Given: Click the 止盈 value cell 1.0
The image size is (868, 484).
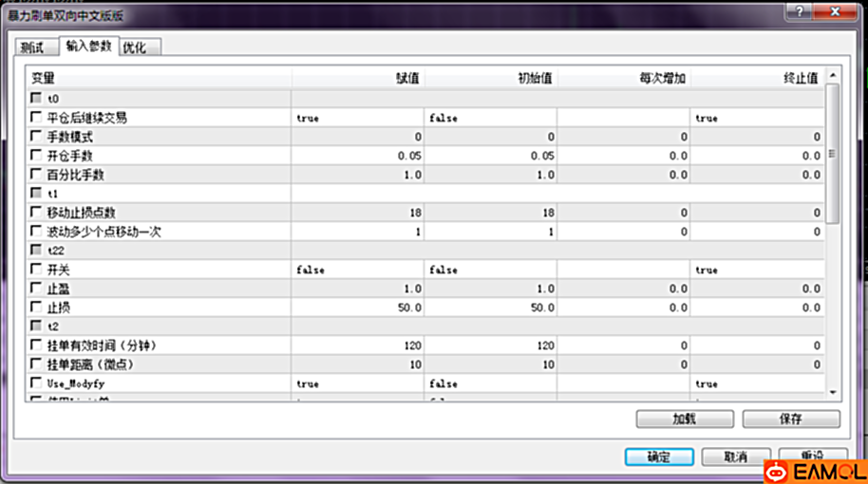Looking at the screenshot, I should 358,289.
